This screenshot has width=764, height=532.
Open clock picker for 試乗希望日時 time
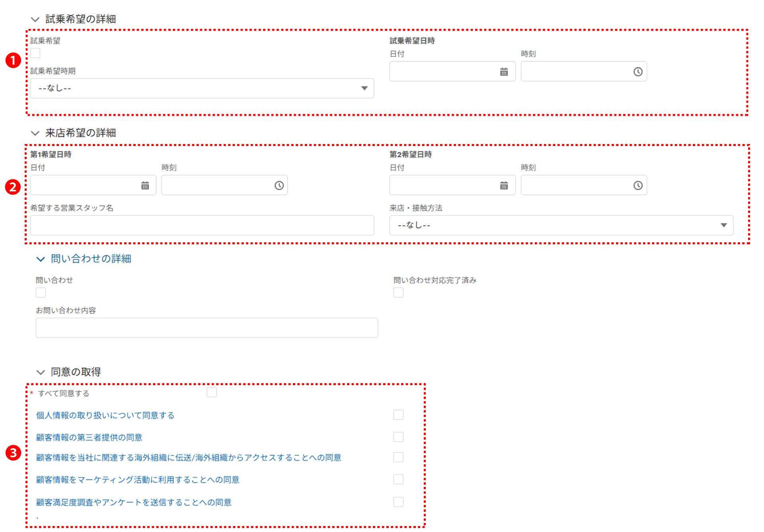click(638, 72)
